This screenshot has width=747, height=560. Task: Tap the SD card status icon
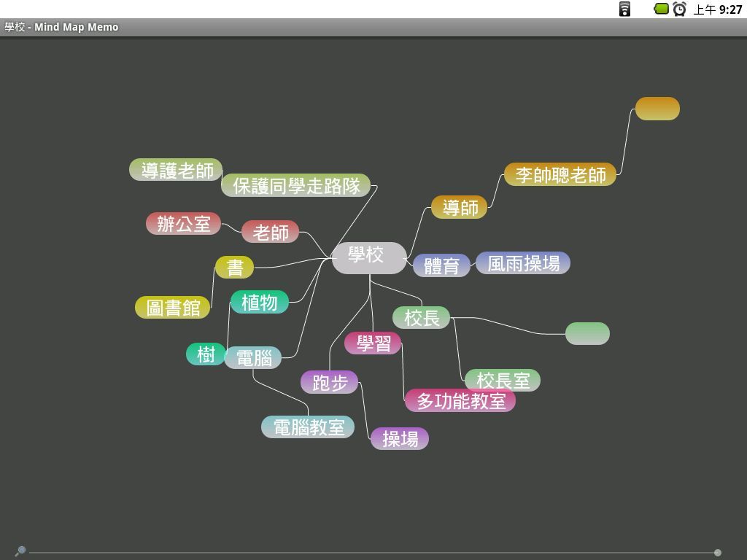[624, 9]
